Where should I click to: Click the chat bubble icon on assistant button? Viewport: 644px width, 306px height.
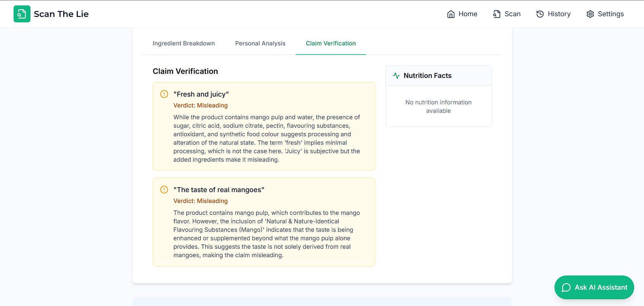point(566,287)
